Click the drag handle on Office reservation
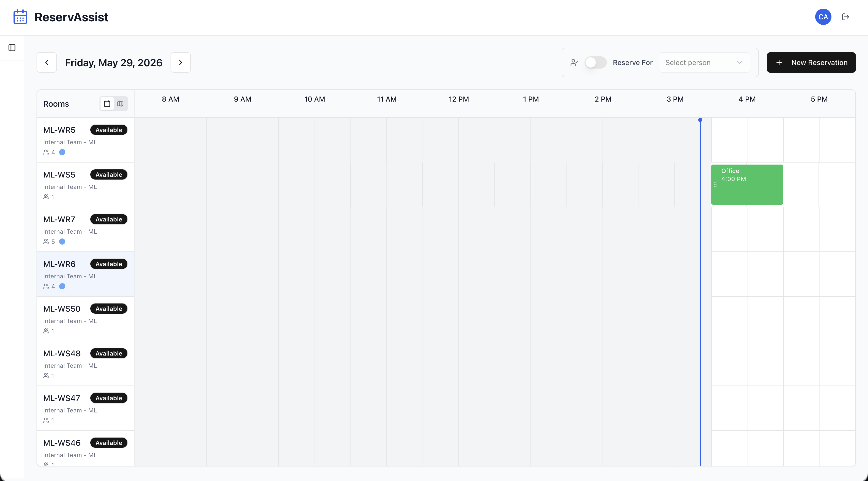This screenshot has height=481, width=868. tap(715, 185)
